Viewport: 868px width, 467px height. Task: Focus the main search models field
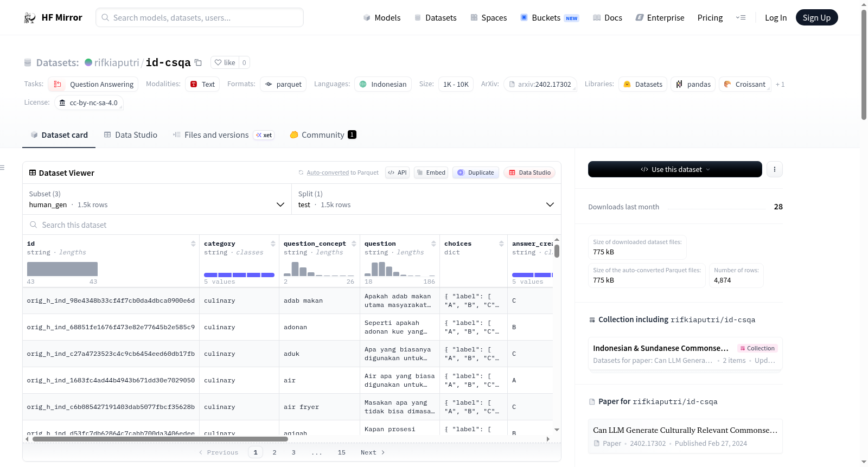point(200,17)
